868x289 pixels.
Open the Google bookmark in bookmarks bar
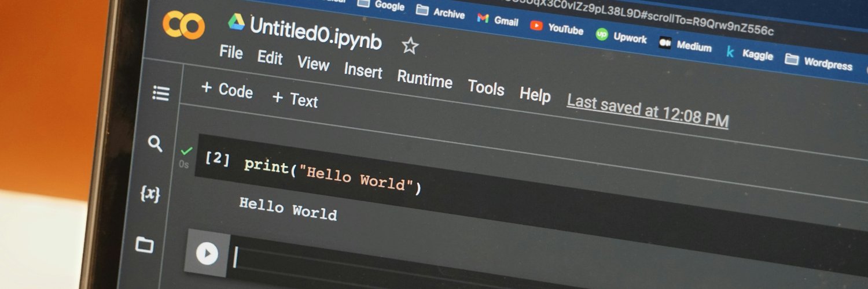[x=381, y=6]
